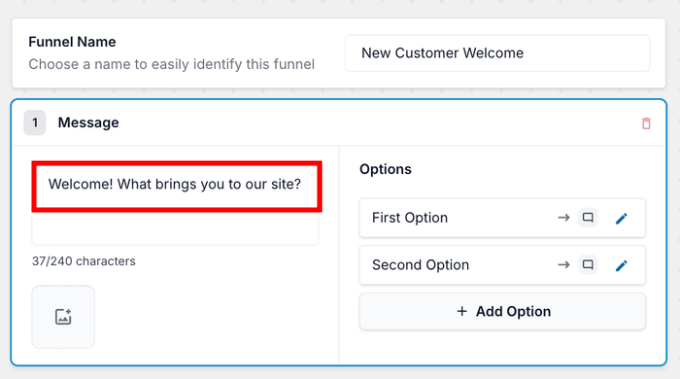This screenshot has width=680, height=379.
Task: Click the add image icon placeholder
Action: (63, 317)
